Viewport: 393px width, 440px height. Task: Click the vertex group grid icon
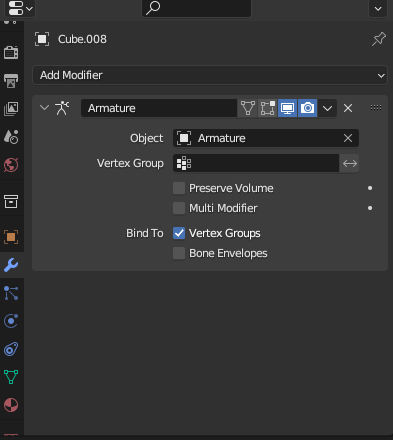184,163
